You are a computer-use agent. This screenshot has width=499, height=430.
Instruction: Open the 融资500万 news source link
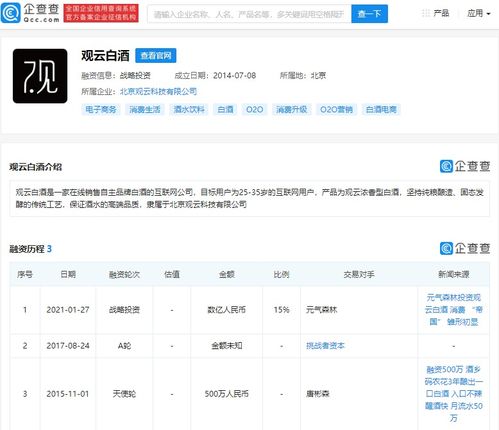coord(454,394)
